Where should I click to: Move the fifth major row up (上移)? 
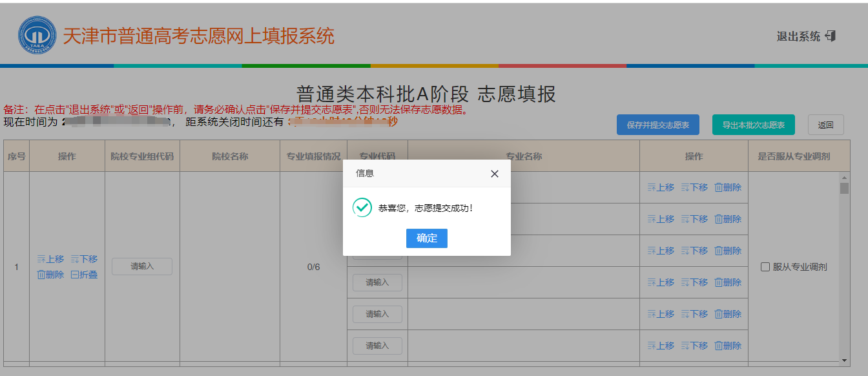point(661,314)
